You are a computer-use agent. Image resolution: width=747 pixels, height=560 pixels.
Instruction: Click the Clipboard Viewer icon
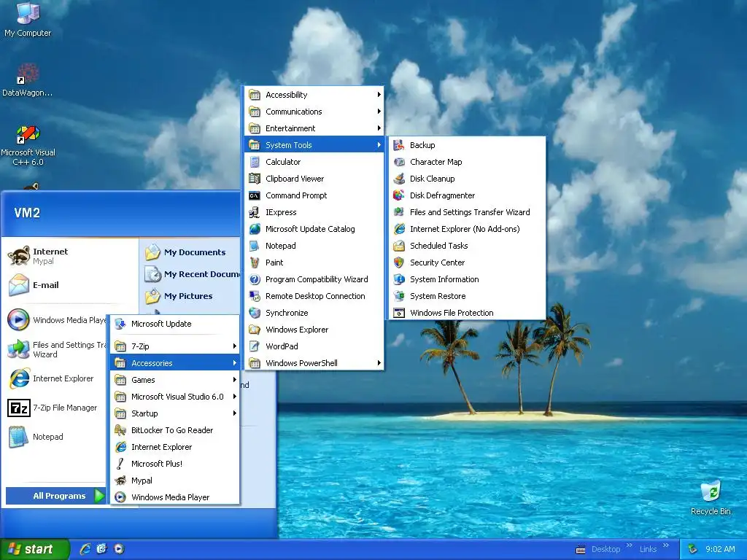pos(255,179)
